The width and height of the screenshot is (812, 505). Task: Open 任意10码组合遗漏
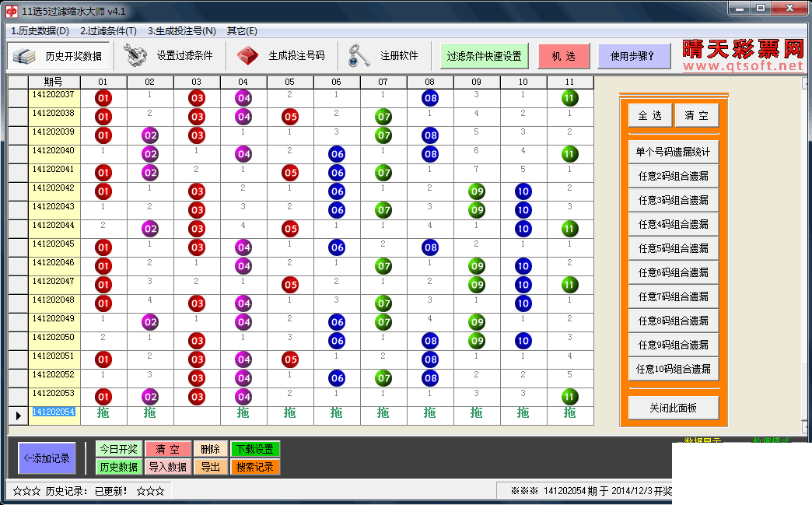coord(674,369)
